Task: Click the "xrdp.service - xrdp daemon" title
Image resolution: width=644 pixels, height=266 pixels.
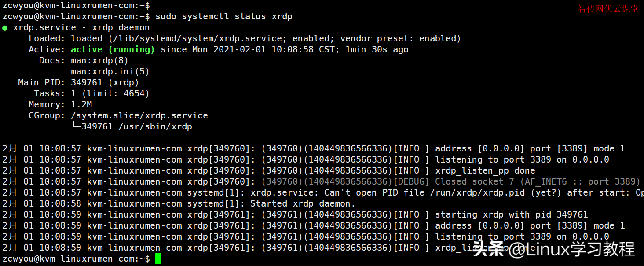Action: [x=81, y=28]
